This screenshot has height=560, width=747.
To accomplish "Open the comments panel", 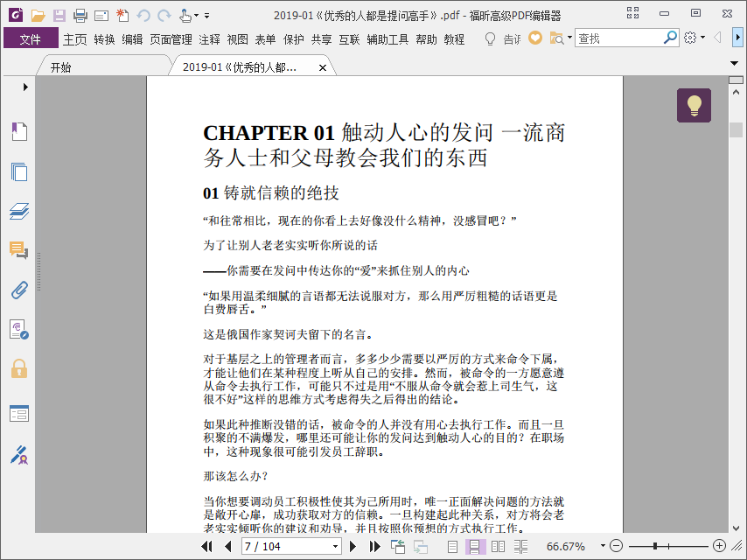I will (x=19, y=249).
